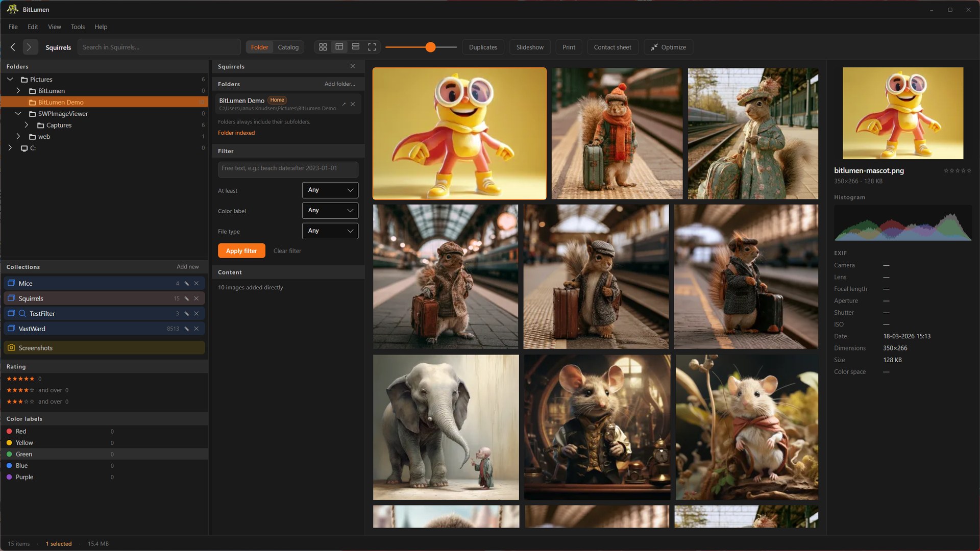Switch to details table view icon

pyautogui.click(x=339, y=47)
